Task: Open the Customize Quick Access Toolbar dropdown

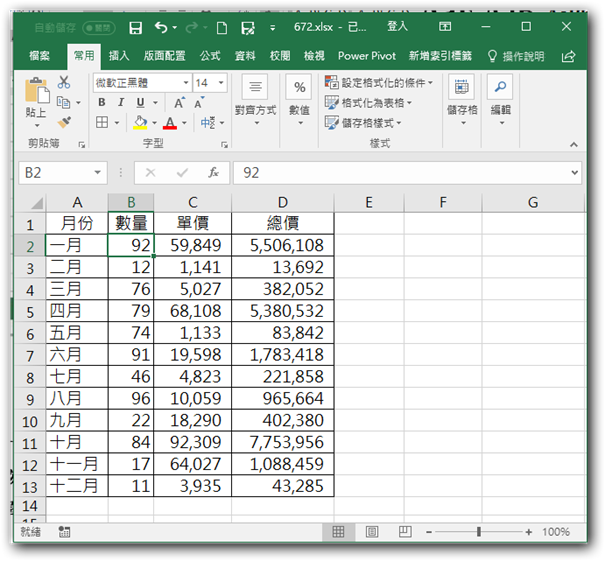Action: click(x=272, y=28)
